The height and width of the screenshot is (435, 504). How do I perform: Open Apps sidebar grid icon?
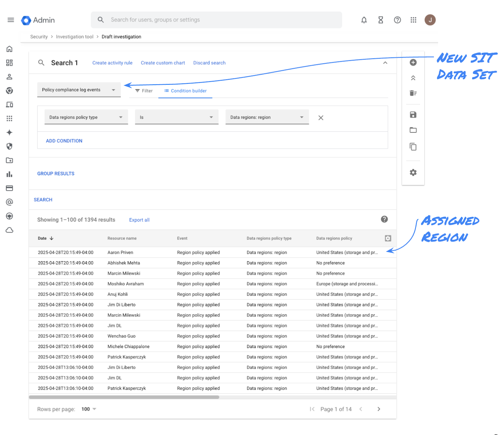click(x=9, y=119)
